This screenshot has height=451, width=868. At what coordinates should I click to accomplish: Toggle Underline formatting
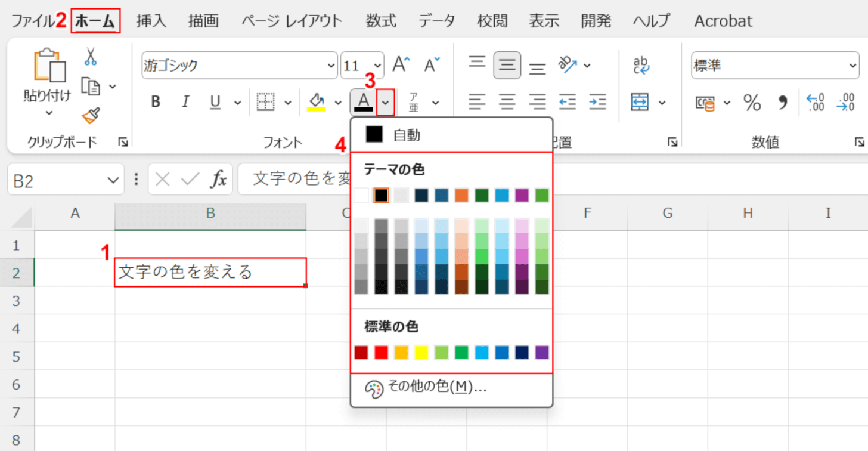tap(215, 102)
